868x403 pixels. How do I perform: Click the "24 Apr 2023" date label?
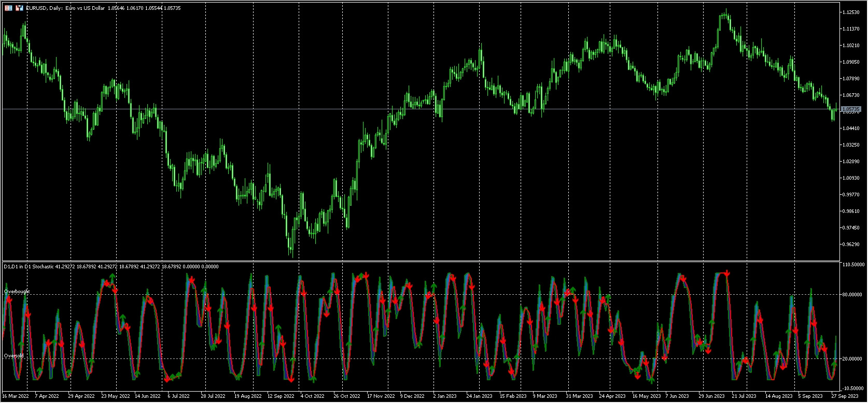(x=612, y=396)
